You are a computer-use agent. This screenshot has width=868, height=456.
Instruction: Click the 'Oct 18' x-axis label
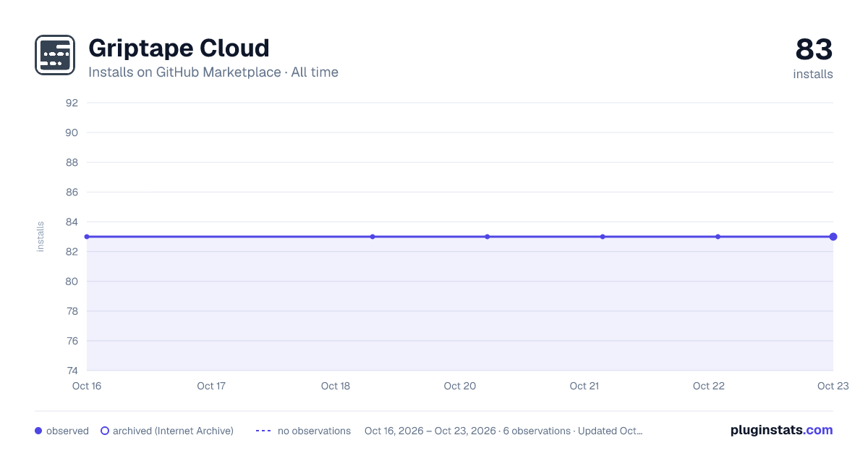point(336,386)
